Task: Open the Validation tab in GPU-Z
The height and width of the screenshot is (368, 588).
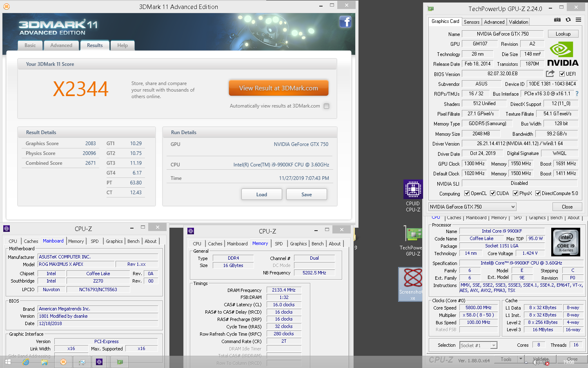Action: pyautogui.click(x=518, y=22)
